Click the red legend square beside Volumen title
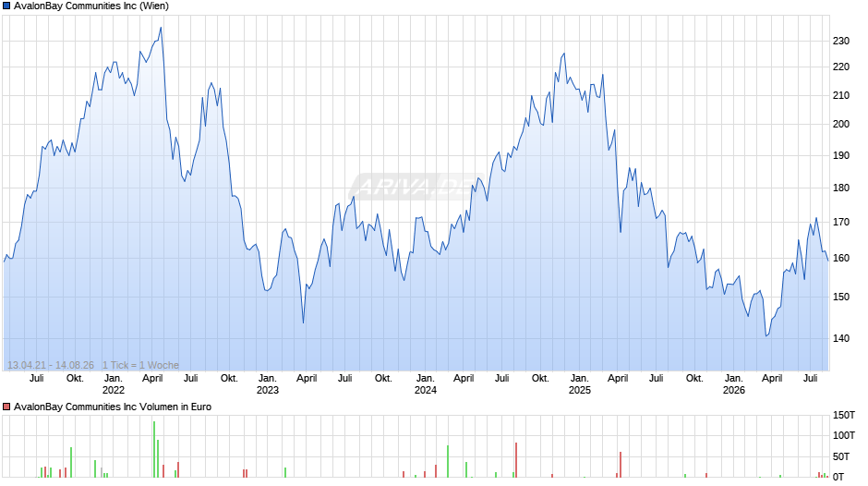 tap(6, 407)
